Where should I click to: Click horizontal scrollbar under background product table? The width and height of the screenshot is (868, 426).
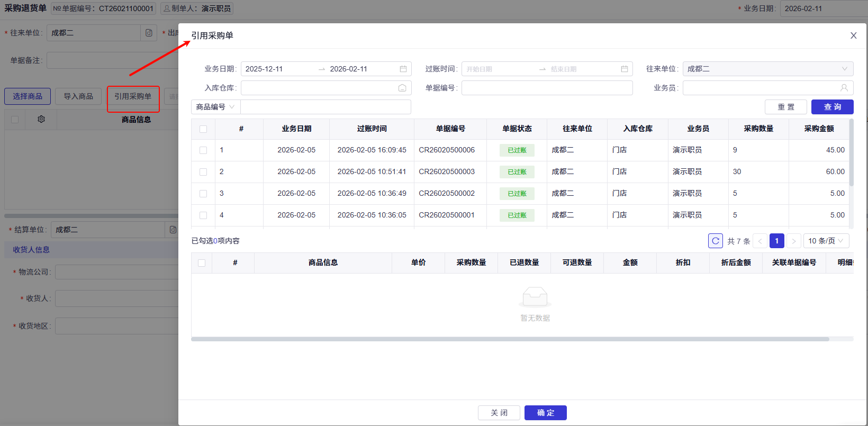click(x=91, y=216)
